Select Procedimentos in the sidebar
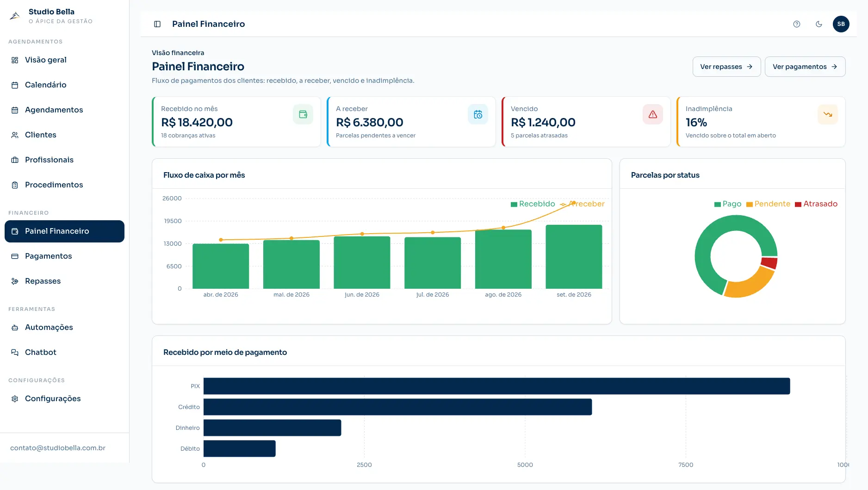 coord(64,185)
